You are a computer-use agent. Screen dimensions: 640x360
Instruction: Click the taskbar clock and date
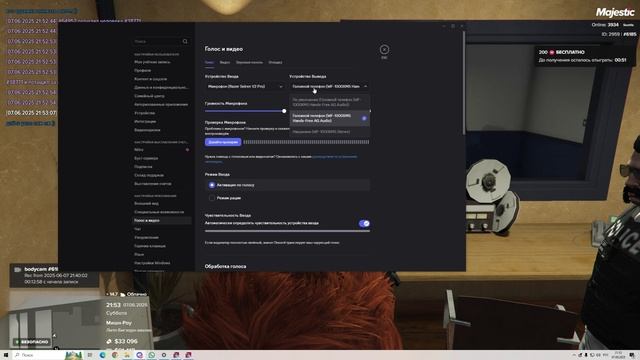pyautogui.click(x=618, y=355)
